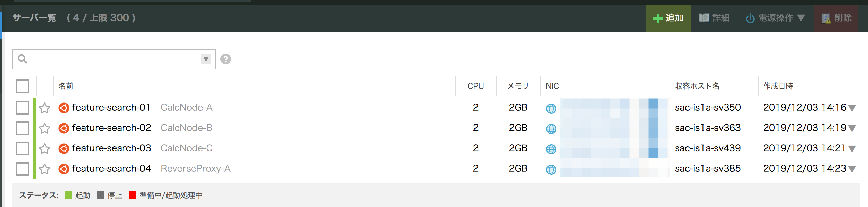The width and height of the screenshot is (868, 207).
Task: Tick the checkbox for feature-search-01
Action: point(22,108)
